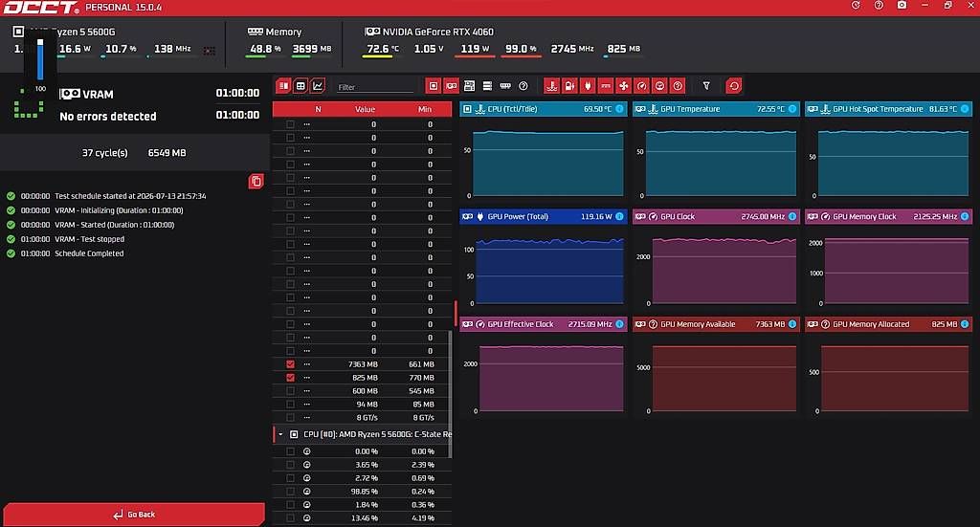Toggle the memory module sensor filter icon
Screen dimensions: 980x527
[x=505, y=85]
